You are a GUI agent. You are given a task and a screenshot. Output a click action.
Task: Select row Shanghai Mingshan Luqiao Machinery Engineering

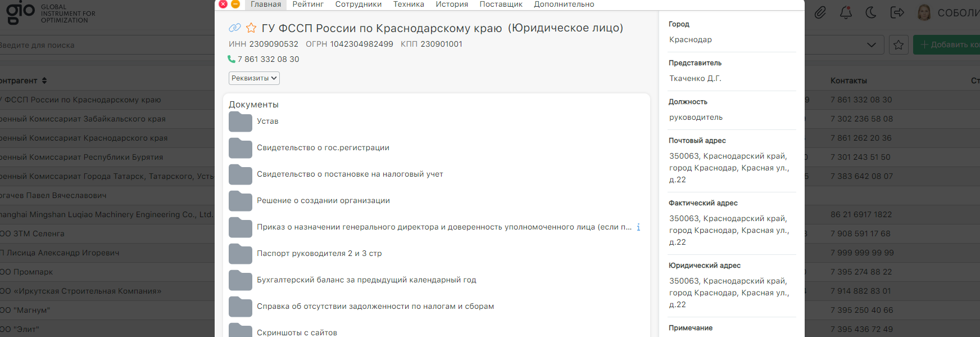(x=107, y=214)
